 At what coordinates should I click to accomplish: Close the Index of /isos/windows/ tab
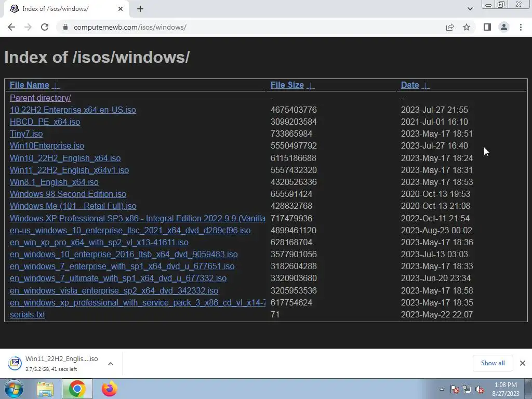point(121,9)
